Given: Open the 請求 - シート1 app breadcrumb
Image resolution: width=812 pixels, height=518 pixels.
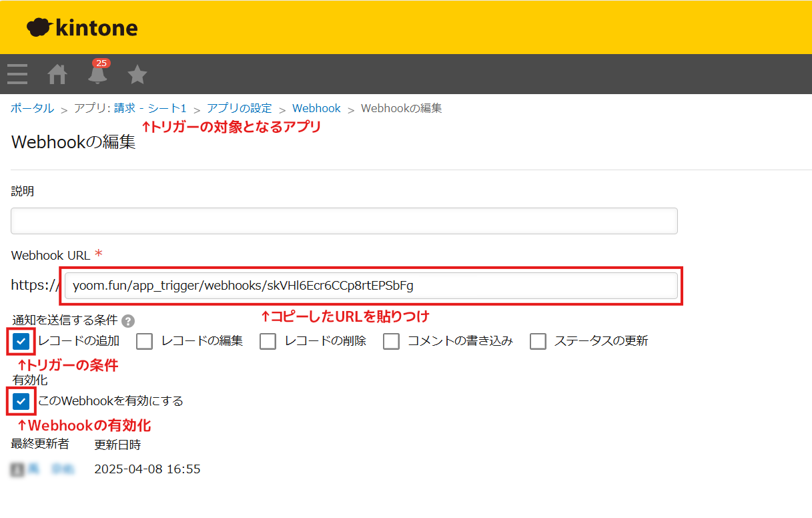Looking at the screenshot, I should (x=150, y=108).
